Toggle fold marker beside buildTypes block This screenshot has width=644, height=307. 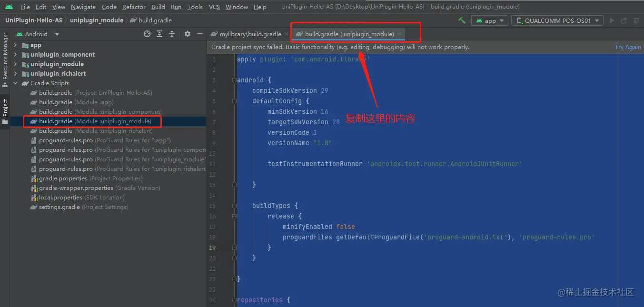(234, 206)
